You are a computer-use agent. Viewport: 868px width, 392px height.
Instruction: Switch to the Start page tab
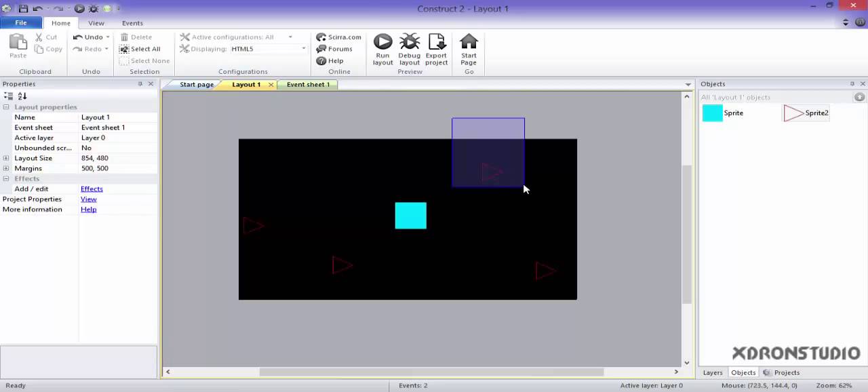click(x=197, y=85)
